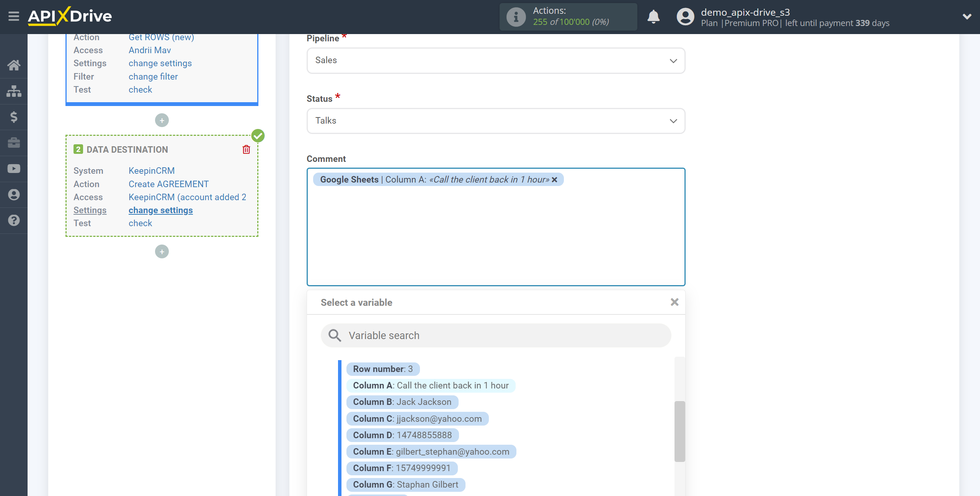Click the destination Test check link

(140, 223)
